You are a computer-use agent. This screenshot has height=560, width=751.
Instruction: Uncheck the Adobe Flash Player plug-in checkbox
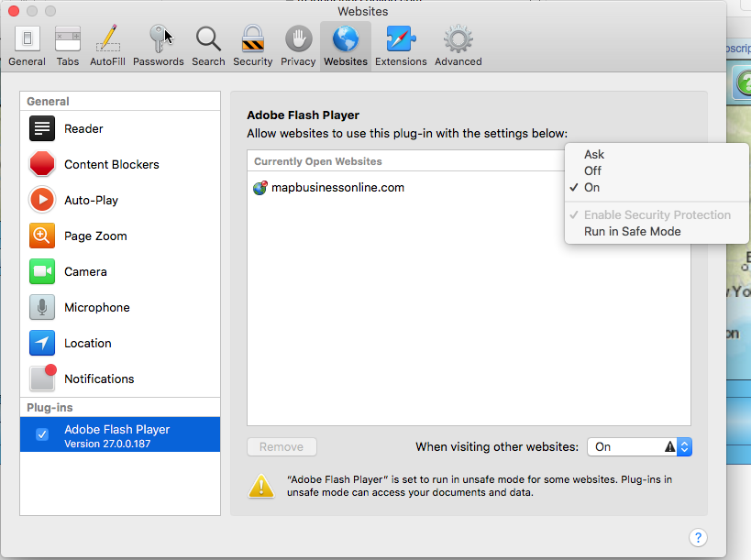point(42,434)
